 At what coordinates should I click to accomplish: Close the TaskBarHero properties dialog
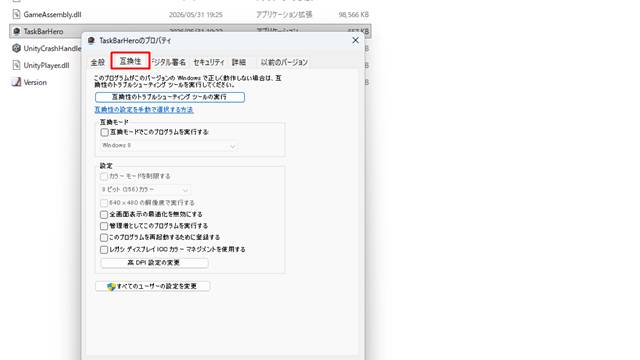coord(356,40)
